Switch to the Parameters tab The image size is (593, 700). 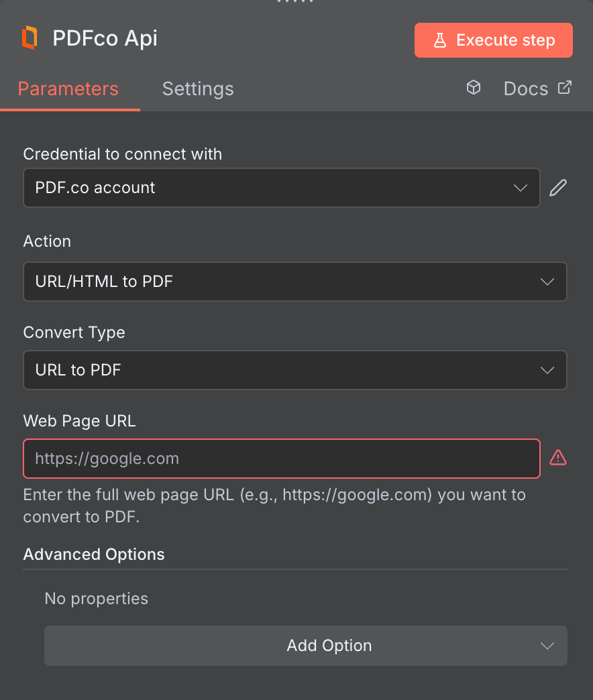(68, 89)
